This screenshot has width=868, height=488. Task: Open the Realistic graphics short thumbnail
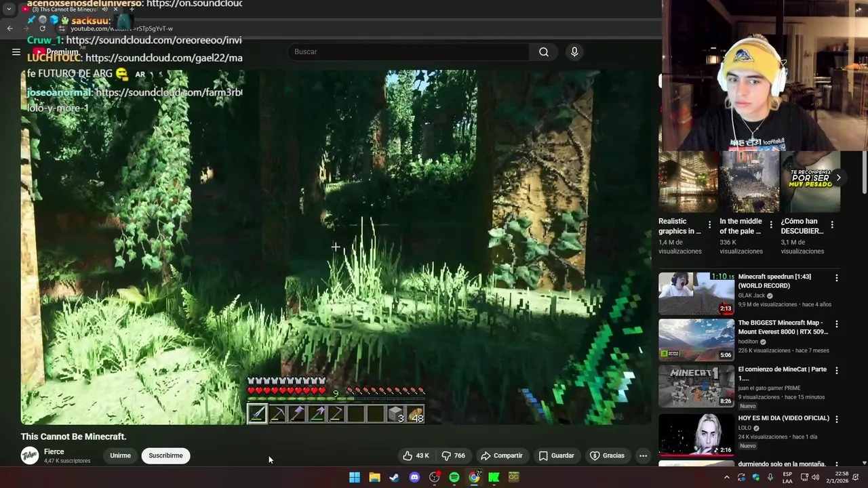tap(688, 182)
